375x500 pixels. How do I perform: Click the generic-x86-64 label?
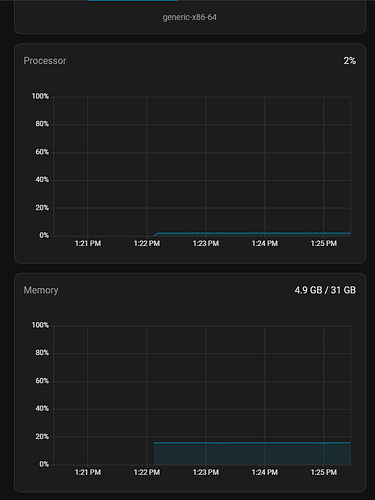point(190,17)
